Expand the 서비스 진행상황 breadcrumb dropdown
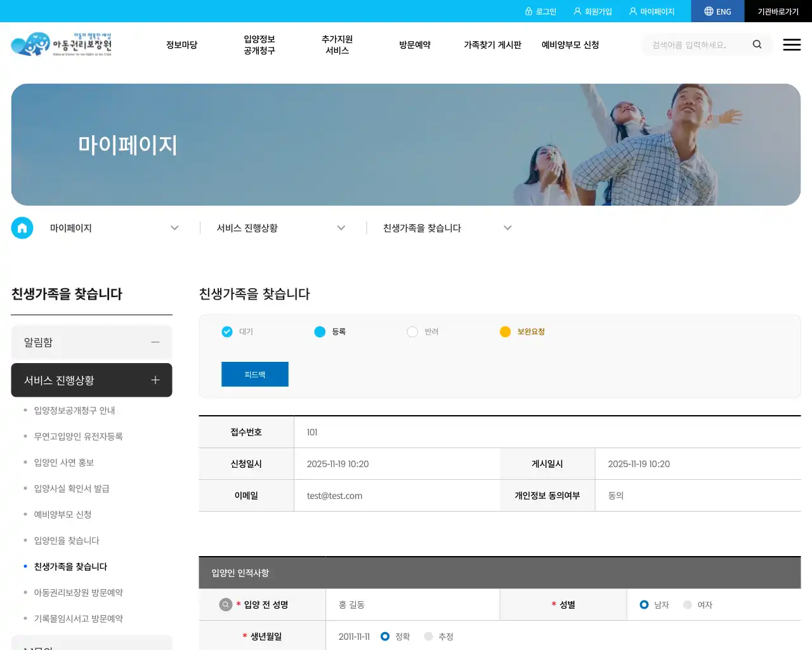812x650 pixels. point(341,228)
